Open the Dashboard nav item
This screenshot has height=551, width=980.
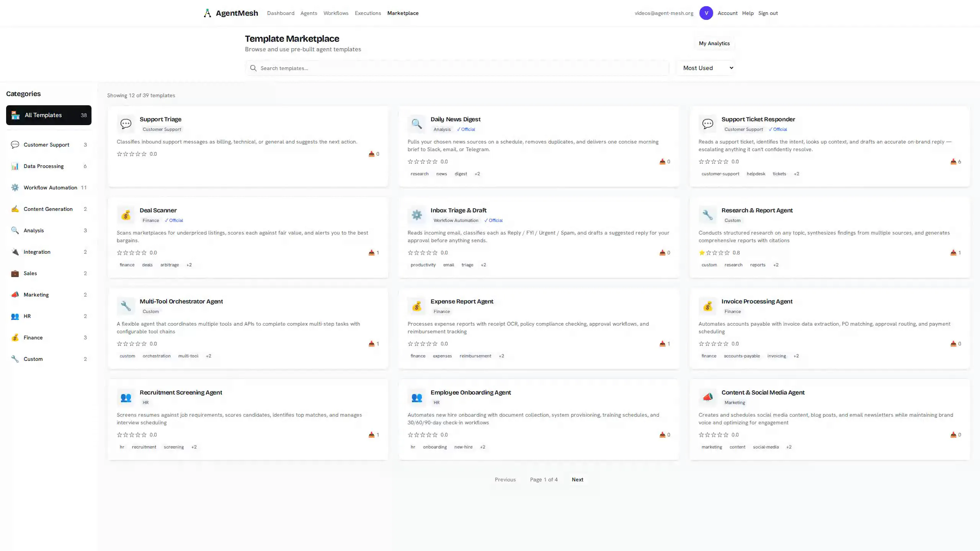tap(281, 13)
